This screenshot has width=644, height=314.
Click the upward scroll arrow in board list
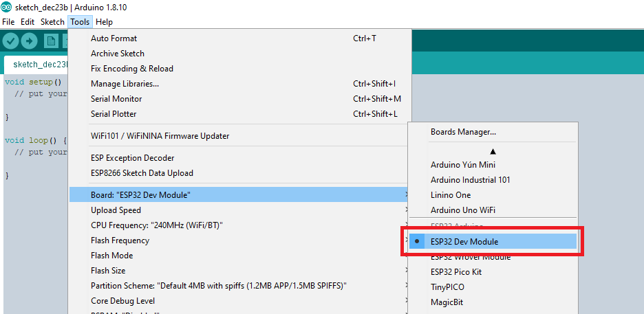coord(493,152)
